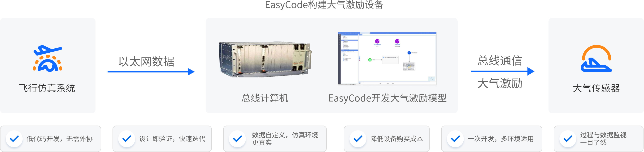Click the checkmark beside 一次开发，多环境适用
The width and height of the screenshot is (644, 152).
click(x=455, y=139)
